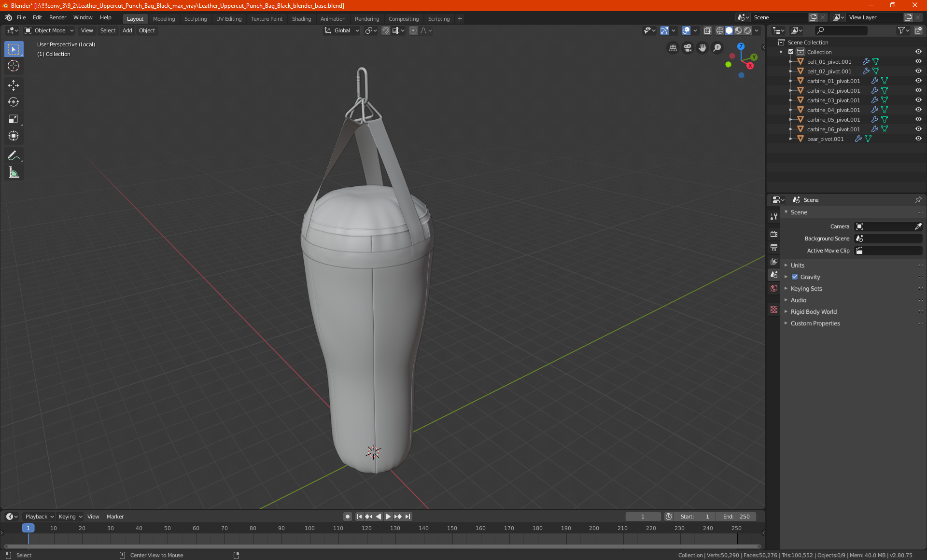Switch to the UV Editing workspace tab
Screen dimensions: 927x560
229,19
